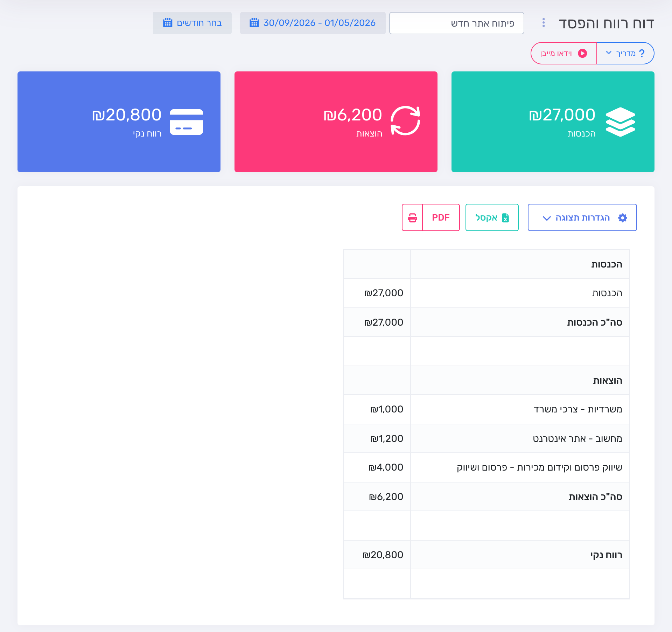Click calendar icon in בחר חודשים button
This screenshot has width=672, height=632.
(x=168, y=23)
